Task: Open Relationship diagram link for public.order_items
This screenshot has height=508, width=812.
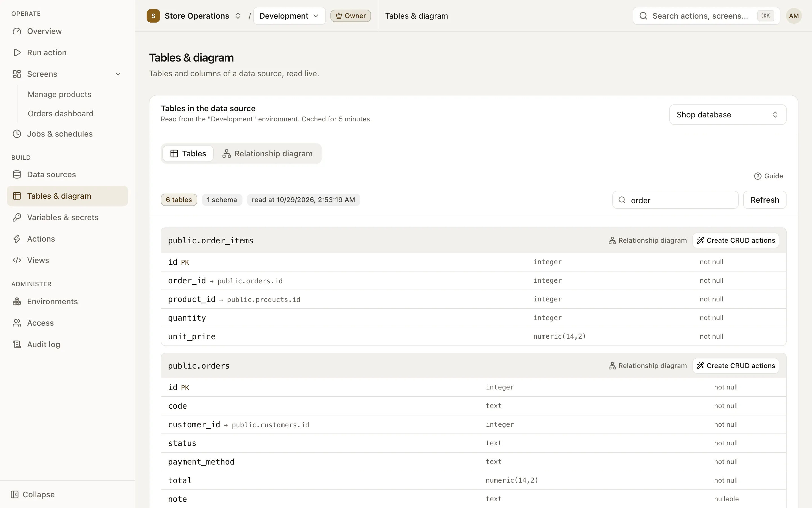Action: [x=648, y=240]
